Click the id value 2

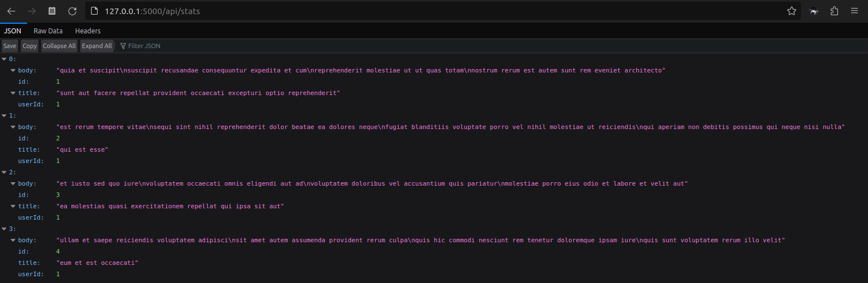(58, 138)
